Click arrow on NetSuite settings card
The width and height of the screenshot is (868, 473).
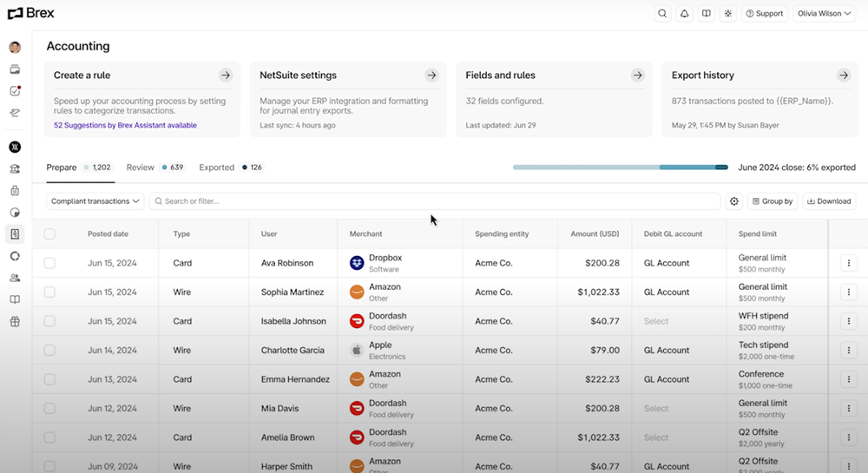tap(431, 76)
